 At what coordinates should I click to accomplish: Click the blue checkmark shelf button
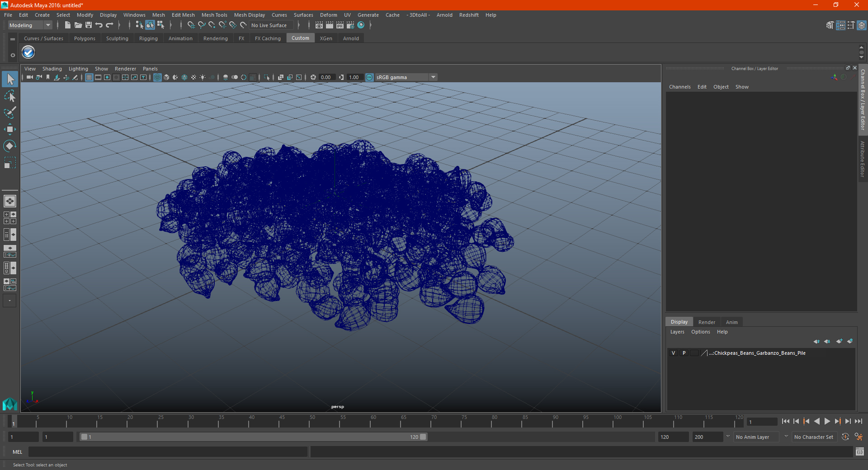point(28,52)
